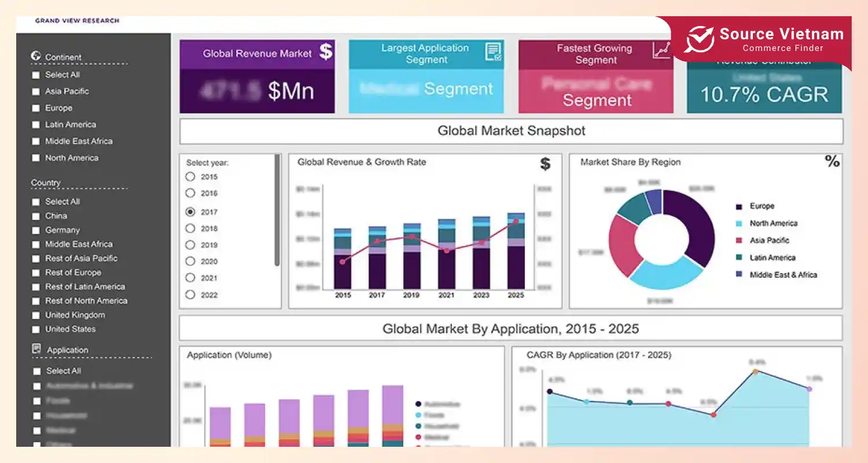Choose the 2019 year option

point(190,245)
